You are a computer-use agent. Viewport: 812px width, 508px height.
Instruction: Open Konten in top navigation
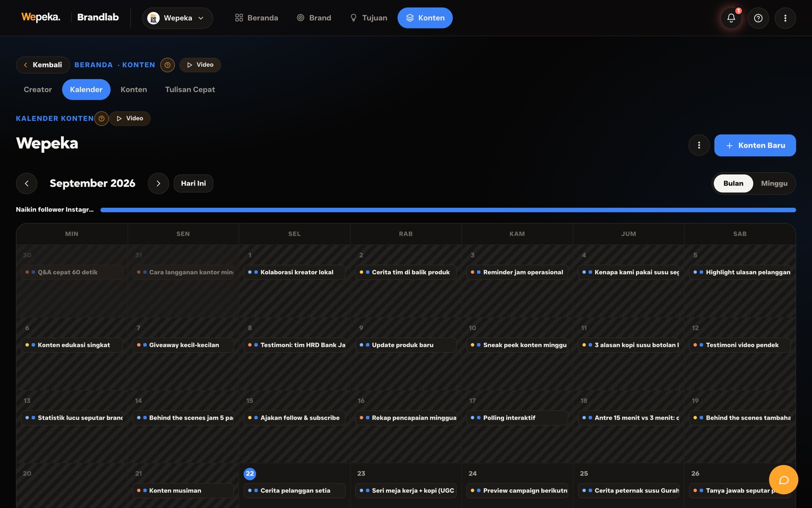(x=425, y=18)
